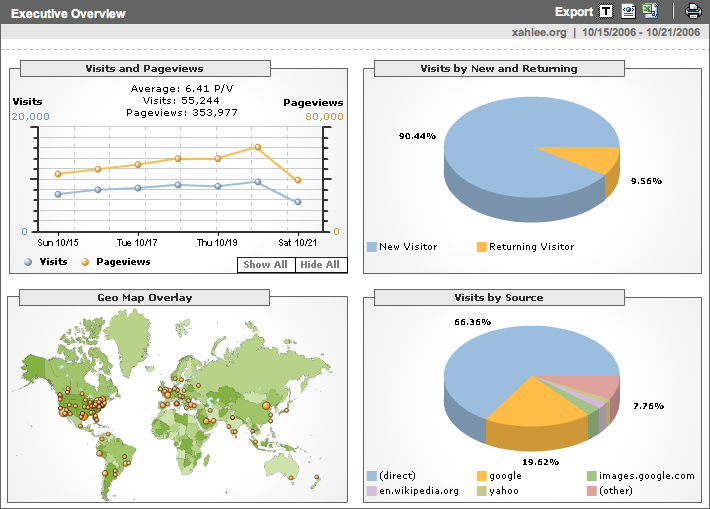
Task: Click the 10/15/2006 - 10/21/2006 date range
Action: coord(640,32)
